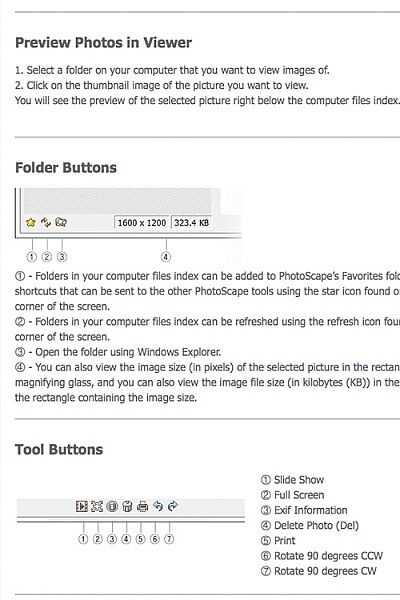This screenshot has height=600, width=400.
Task: Start the Slide Show icon
Action: click(x=82, y=506)
